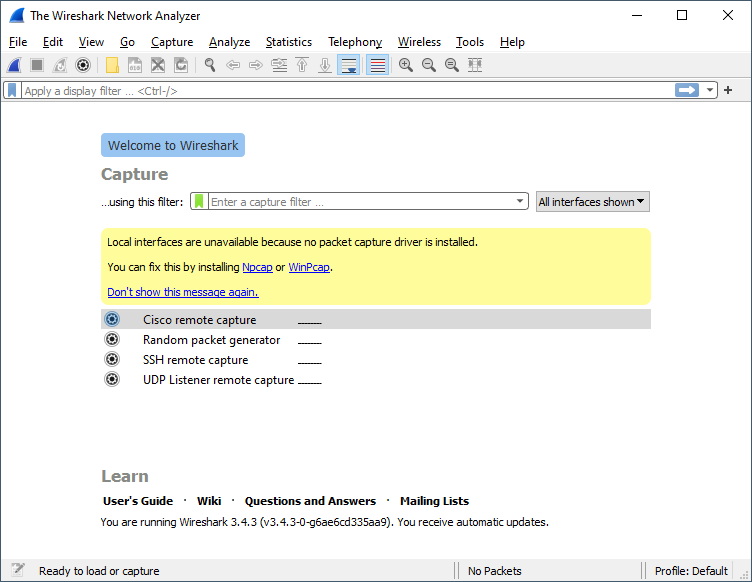Select SSH remote capture interface row
Viewport: 752px width, 582px height.
[x=376, y=360]
